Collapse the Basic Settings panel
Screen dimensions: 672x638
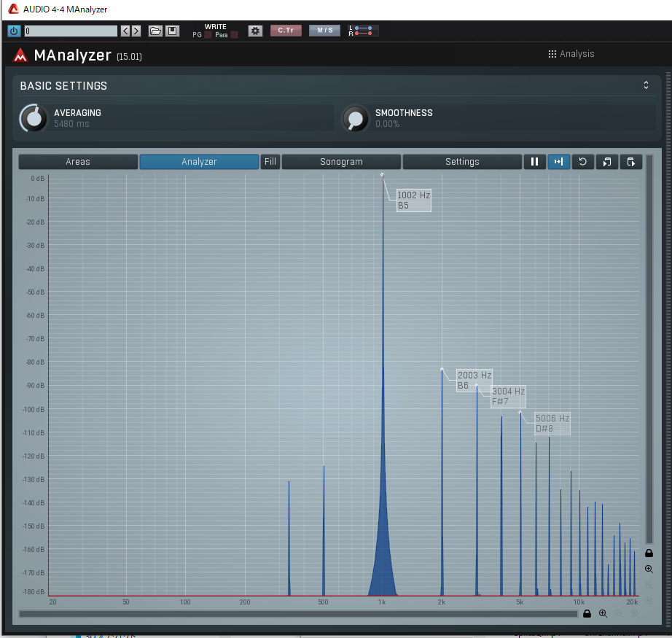pos(646,85)
